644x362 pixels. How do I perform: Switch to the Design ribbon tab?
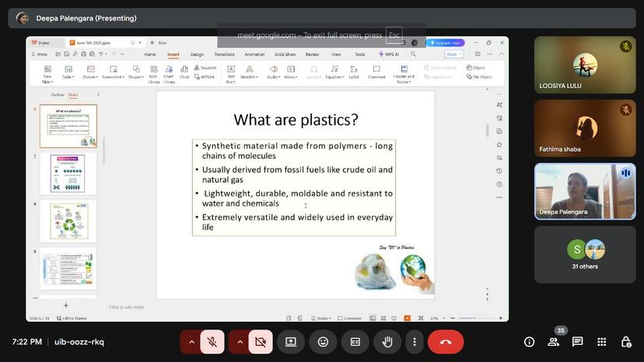point(197,54)
